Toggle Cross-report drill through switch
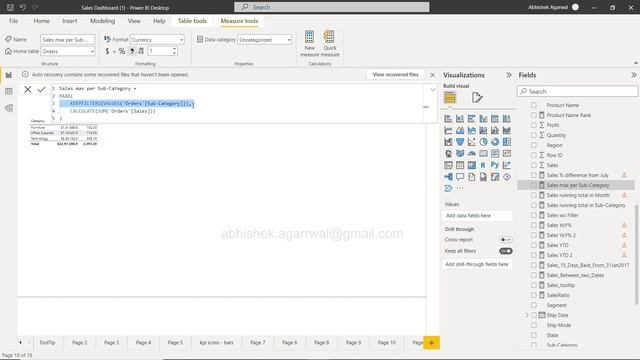Image resolution: width=640 pixels, height=360 pixels. coord(506,240)
